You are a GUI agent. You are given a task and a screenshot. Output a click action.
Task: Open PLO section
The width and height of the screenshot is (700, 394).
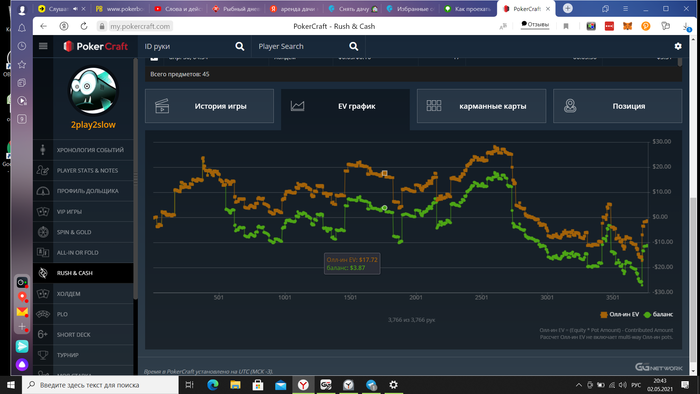[83, 314]
